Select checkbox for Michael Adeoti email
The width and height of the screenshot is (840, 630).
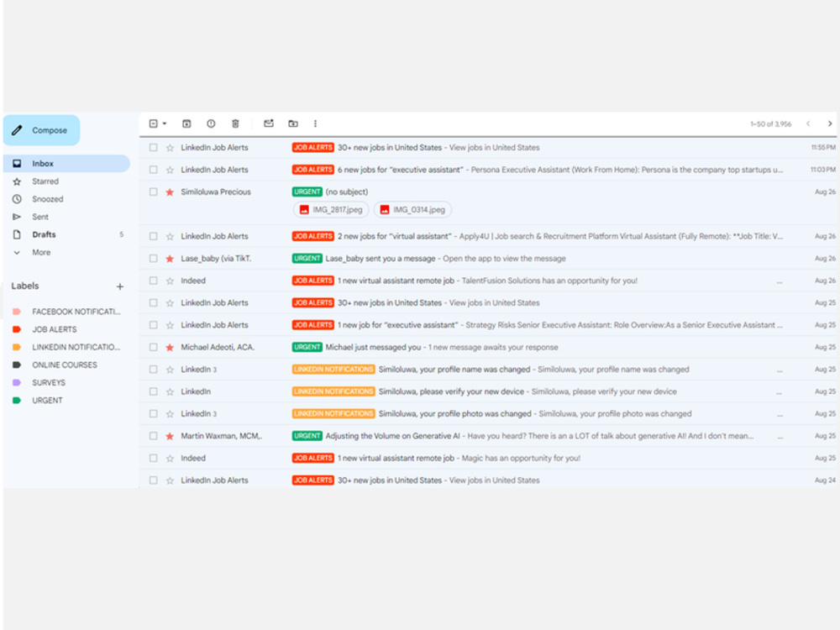point(153,347)
